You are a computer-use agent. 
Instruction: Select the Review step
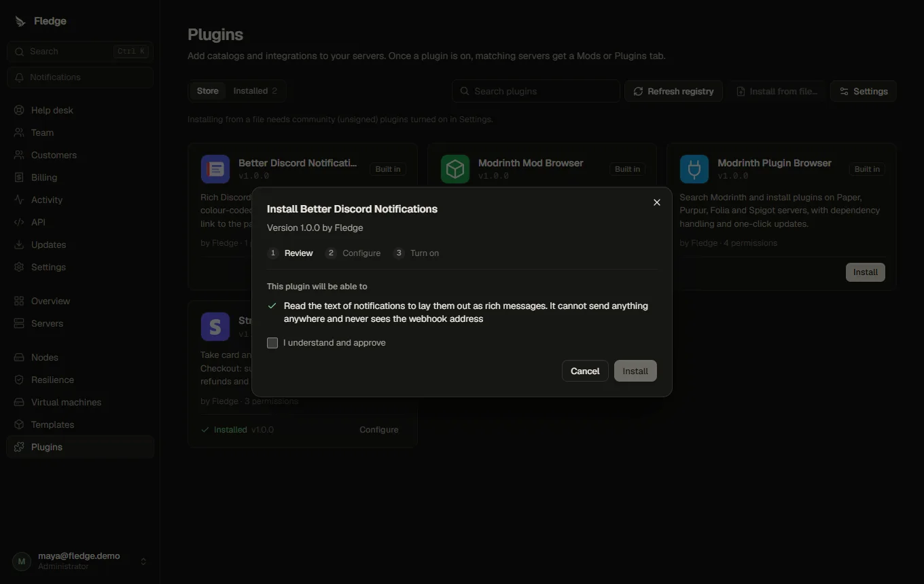(x=291, y=253)
